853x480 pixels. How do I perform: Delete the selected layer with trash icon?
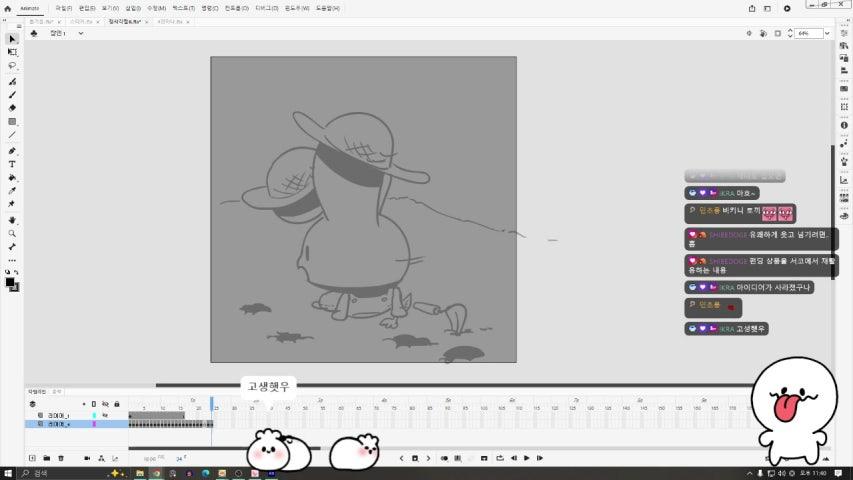pyautogui.click(x=61, y=458)
